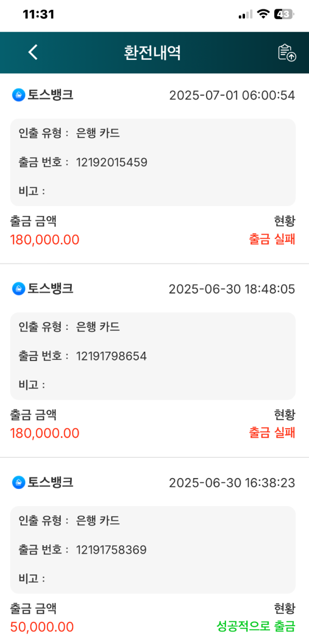The image size is (309, 644).
Task: Tap 출금 실패 status on 2025-07-01 record
Action: coord(272,240)
